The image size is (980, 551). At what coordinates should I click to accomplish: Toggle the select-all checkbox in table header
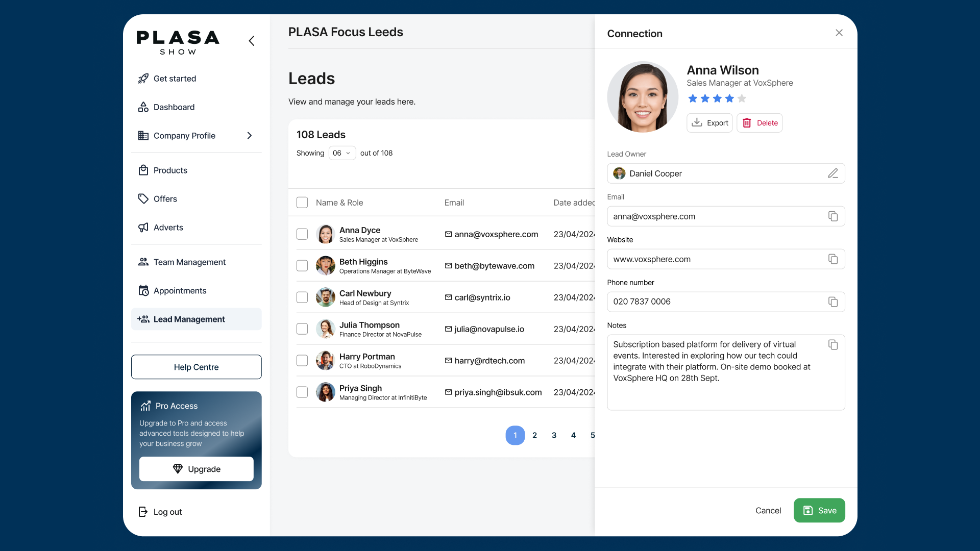coord(302,203)
